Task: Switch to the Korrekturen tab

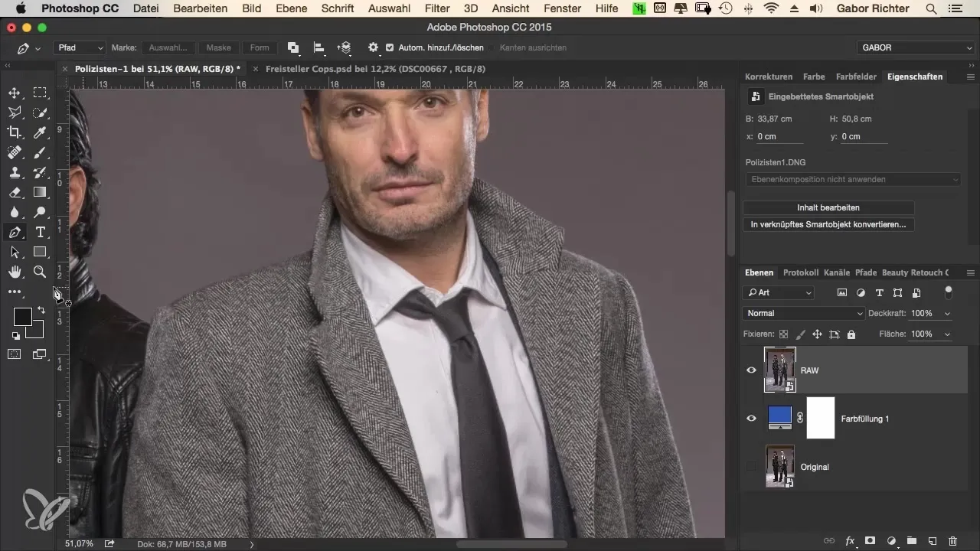Action: point(769,77)
